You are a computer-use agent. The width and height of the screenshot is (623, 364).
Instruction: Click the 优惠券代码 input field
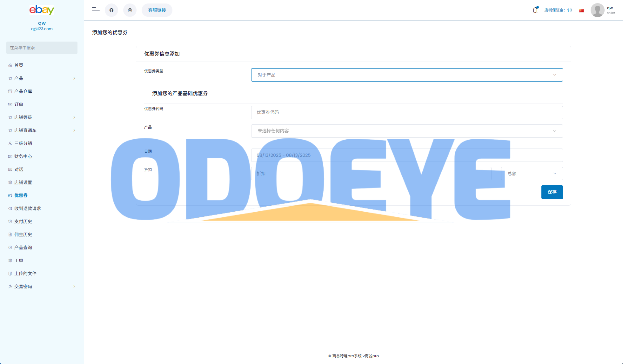coord(407,113)
